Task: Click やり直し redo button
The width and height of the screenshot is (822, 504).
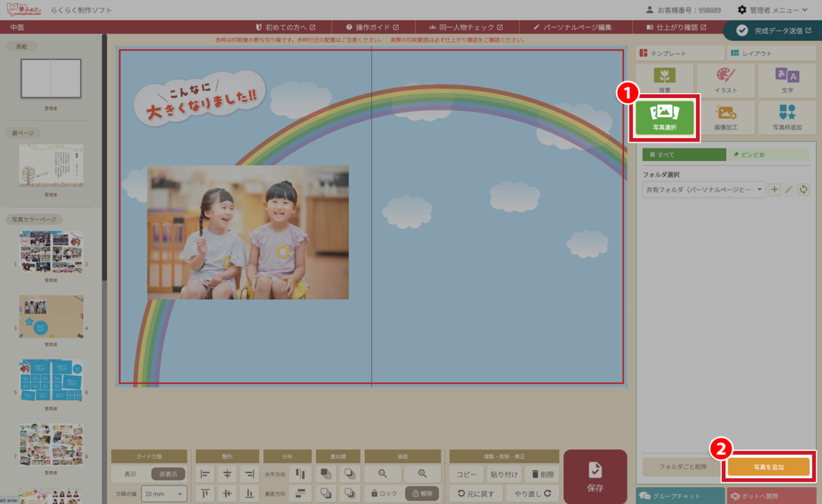Action: (x=533, y=493)
